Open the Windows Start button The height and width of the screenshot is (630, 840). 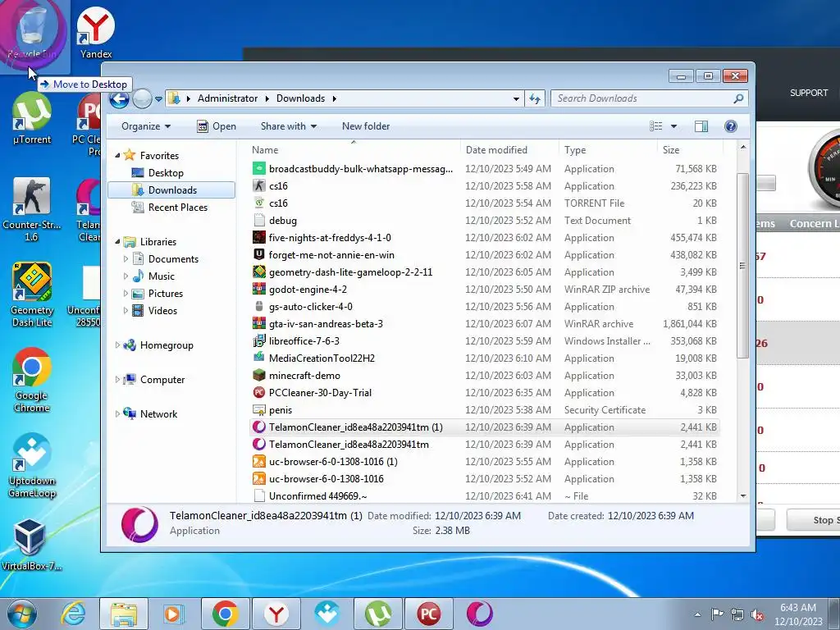(x=21, y=614)
